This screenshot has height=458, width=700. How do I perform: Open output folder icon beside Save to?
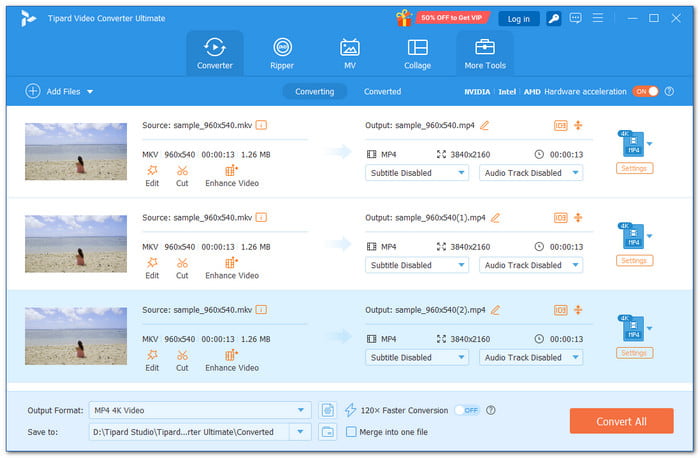click(327, 432)
